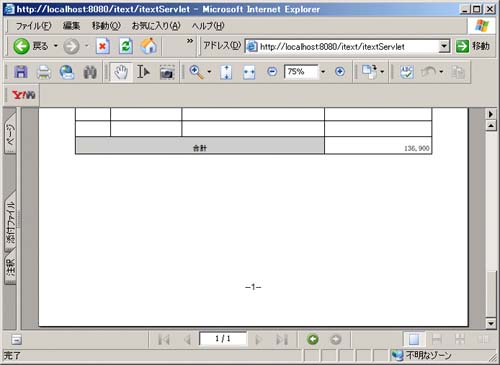Select Facing pages layout mode
Viewport: 500px width, 365px height.
483,339
